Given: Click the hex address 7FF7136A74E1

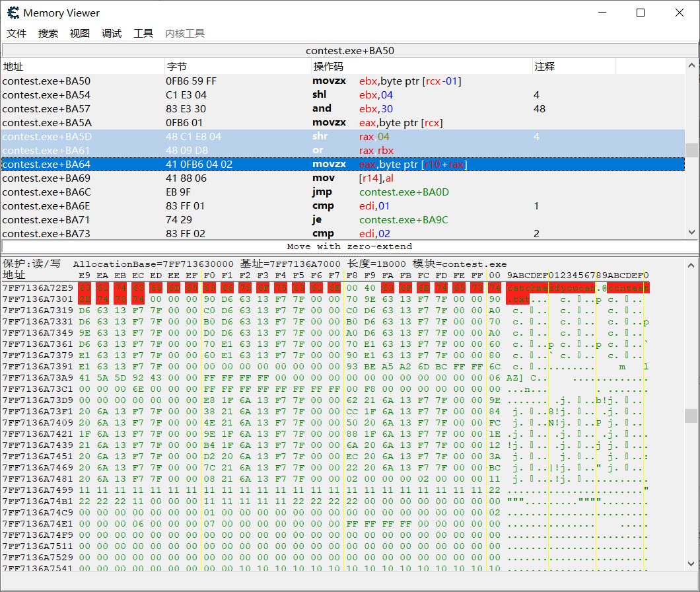Looking at the screenshot, I should [38, 524].
